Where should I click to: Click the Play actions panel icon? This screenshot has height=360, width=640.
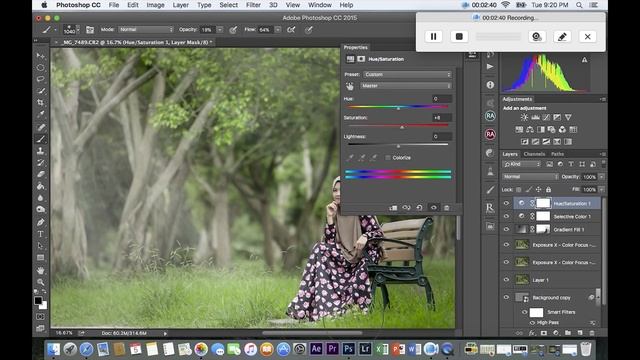tap(490, 67)
